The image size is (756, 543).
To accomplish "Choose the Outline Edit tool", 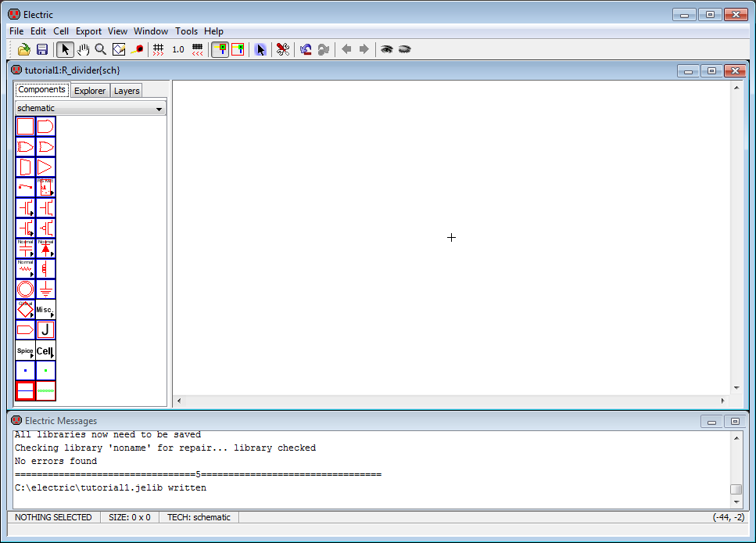I will (119, 49).
